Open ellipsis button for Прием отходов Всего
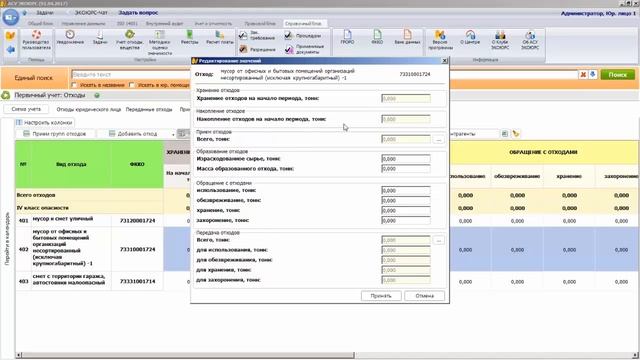This screenshot has width=640, height=360. (438, 140)
